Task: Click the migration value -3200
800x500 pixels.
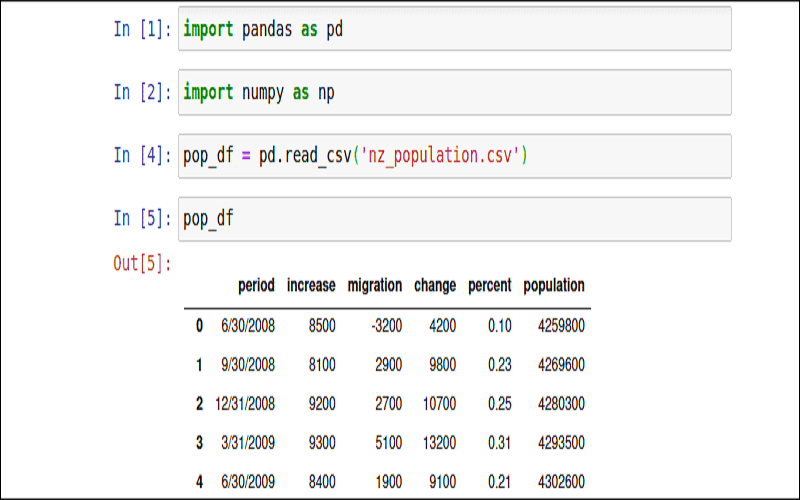Action: [x=386, y=326]
